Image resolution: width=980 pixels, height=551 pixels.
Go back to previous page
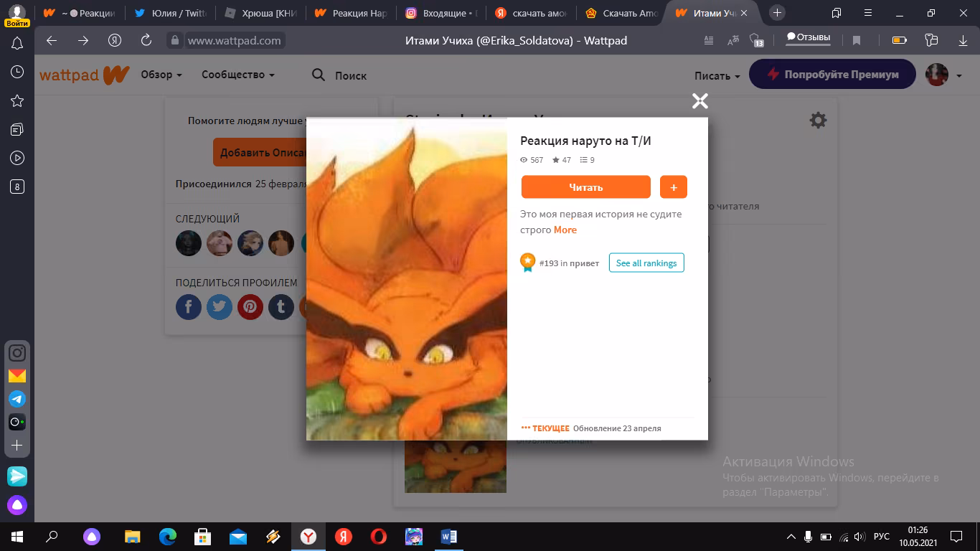coord(52,41)
